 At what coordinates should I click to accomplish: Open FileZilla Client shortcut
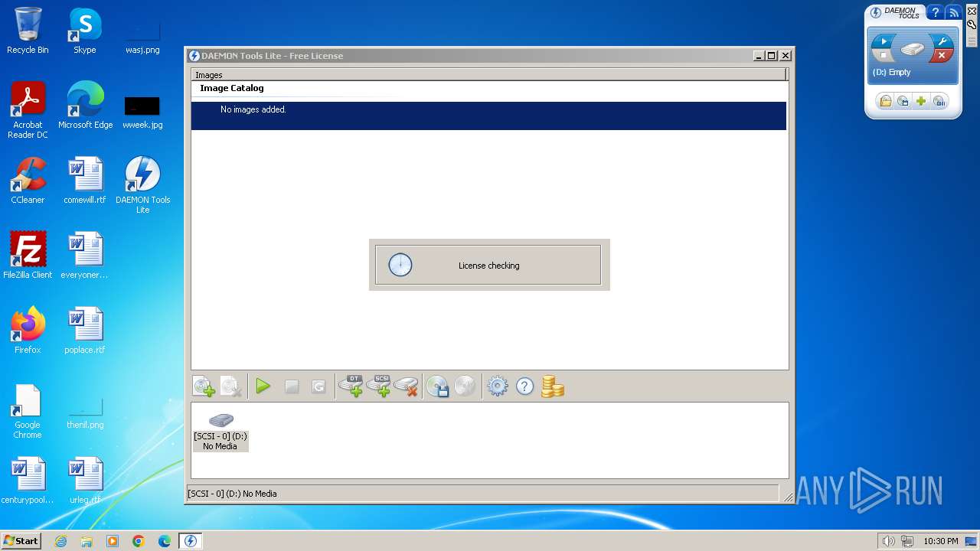[x=28, y=256]
